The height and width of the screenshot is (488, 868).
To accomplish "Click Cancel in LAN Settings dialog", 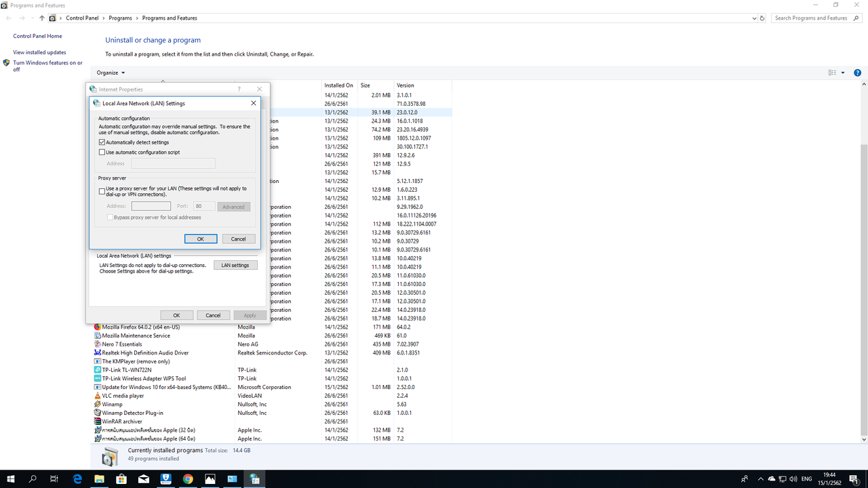I will click(239, 239).
